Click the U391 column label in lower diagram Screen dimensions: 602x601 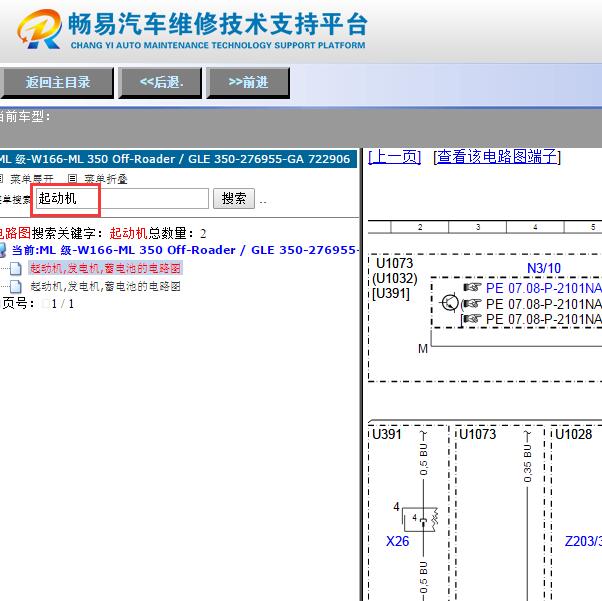[x=387, y=434]
